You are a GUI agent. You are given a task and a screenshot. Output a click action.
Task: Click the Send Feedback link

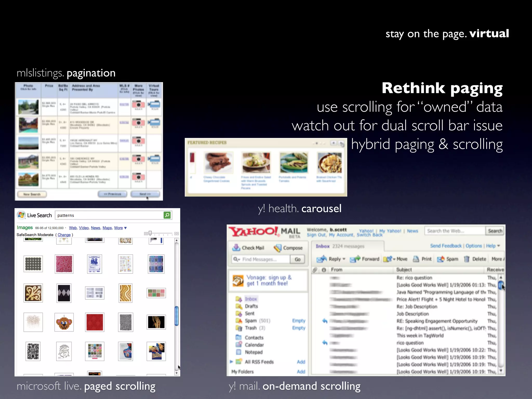[446, 246]
